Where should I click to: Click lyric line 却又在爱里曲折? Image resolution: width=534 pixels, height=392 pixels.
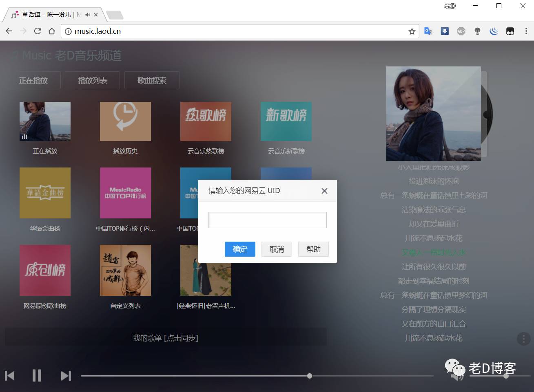point(434,224)
